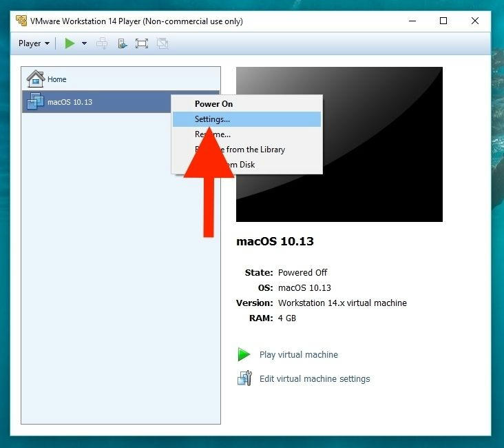The height and width of the screenshot is (448, 504).
Task: Click the removable devices toolbar icon
Action: click(x=122, y=43)
